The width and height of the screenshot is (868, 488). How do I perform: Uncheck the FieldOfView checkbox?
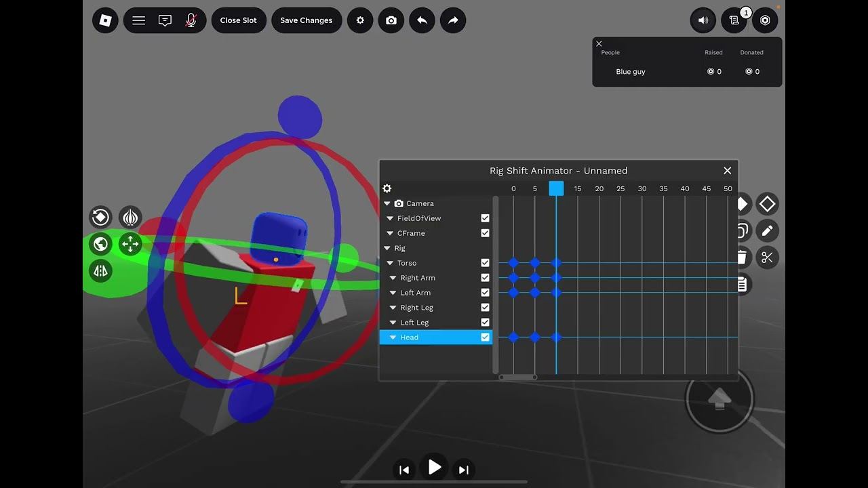coord(485,218)
